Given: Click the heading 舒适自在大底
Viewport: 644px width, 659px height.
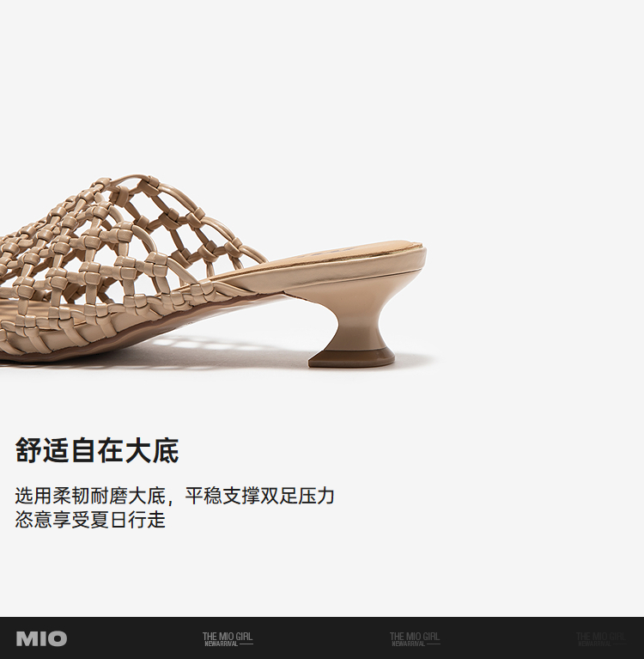Looking at the screenshot, I should click(97, 450).
